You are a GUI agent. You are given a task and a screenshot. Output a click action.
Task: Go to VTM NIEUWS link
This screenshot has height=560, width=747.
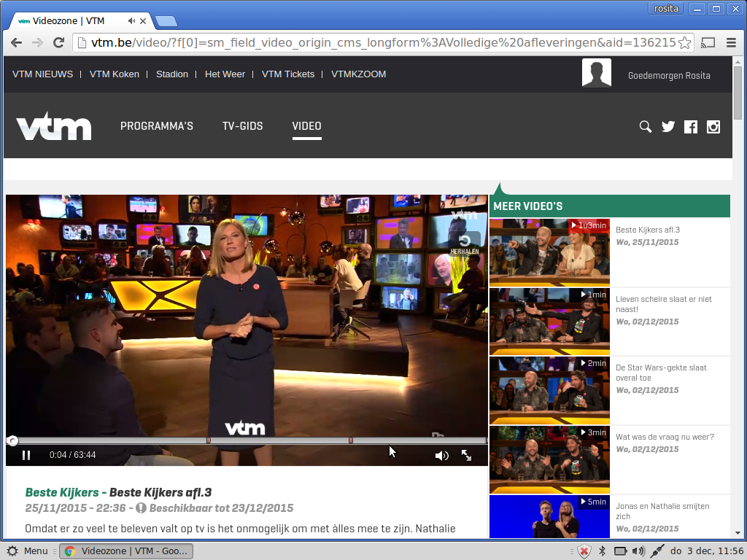pyautogui.click(x=43, y=74)
